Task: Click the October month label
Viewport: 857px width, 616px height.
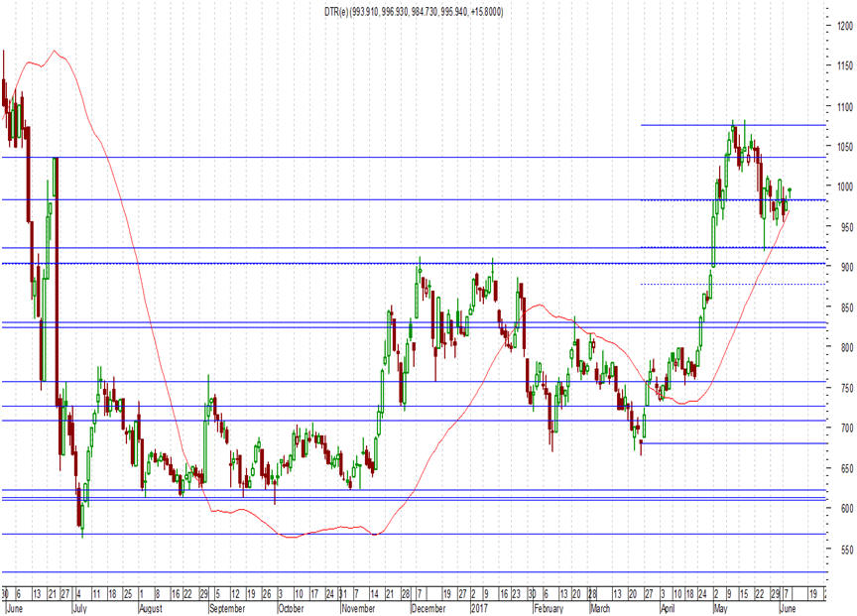Action: click(291, 608)
